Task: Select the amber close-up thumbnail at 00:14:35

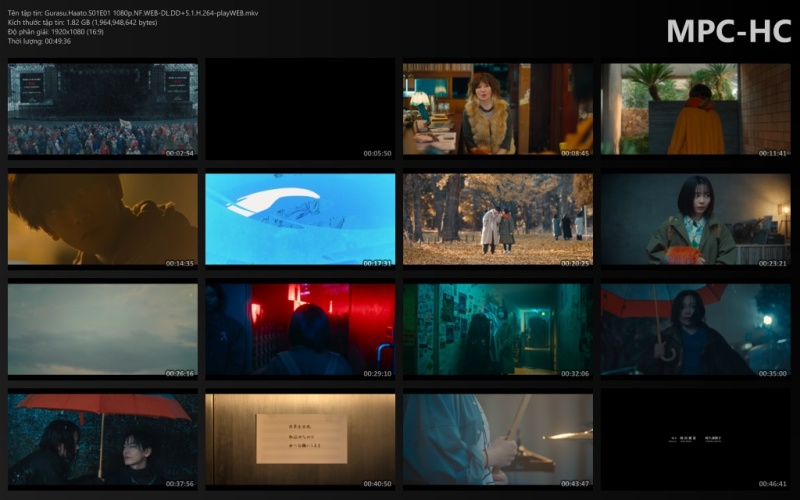Action: coord(103,219)
